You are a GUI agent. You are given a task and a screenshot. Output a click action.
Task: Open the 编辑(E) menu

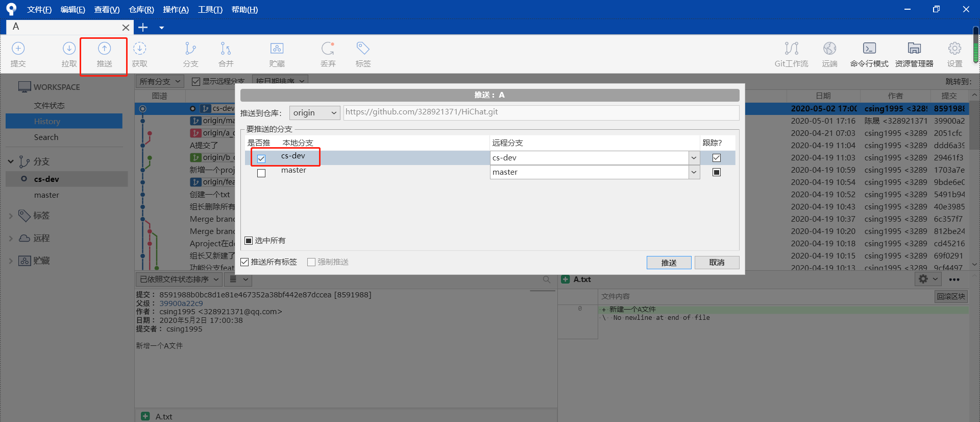(x=73, y=10)
